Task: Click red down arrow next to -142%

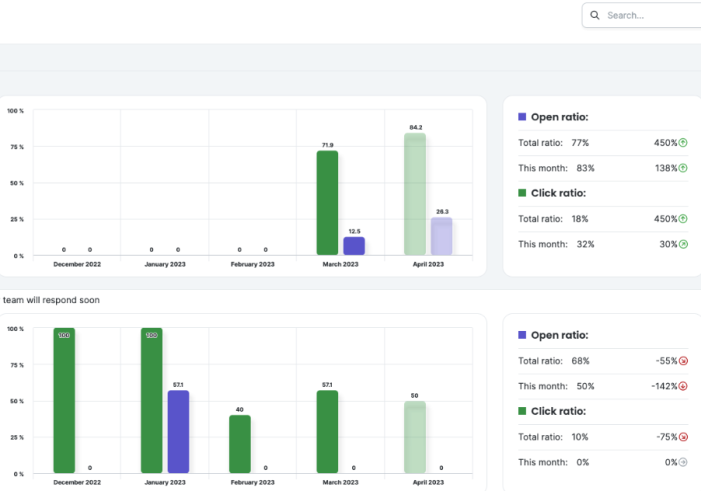Action: click(683, 386)
